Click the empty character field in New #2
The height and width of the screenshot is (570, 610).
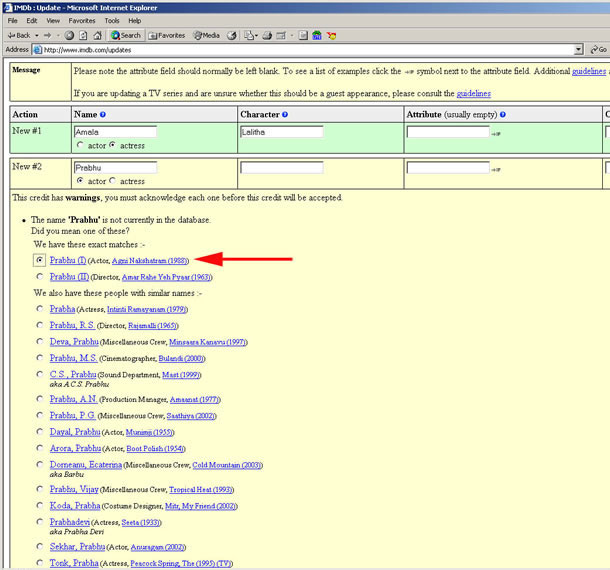coord(282,168)
